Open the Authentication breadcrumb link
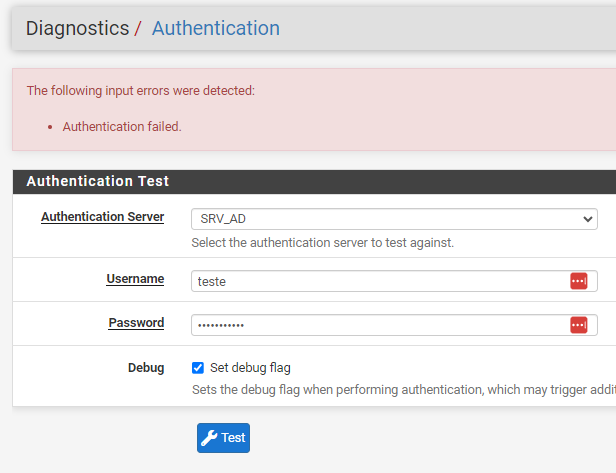This screenshot has width=616, height=473. [215, 28]
